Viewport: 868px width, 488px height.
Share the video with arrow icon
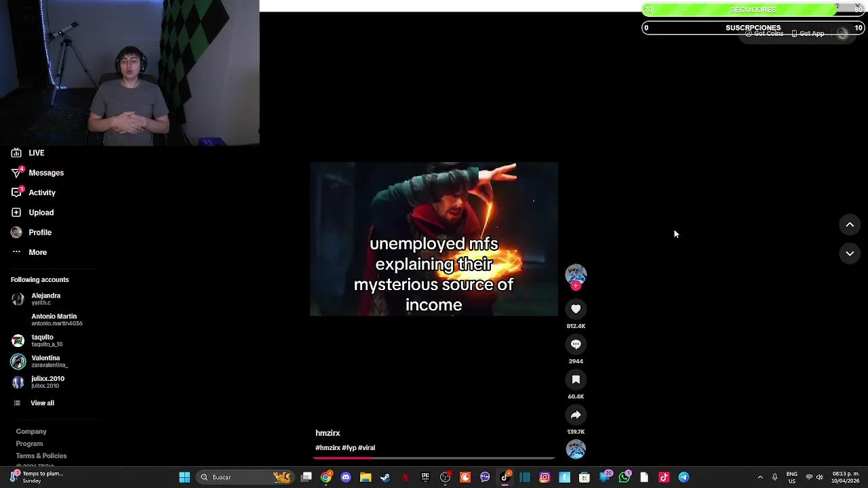tap(576, 415)
